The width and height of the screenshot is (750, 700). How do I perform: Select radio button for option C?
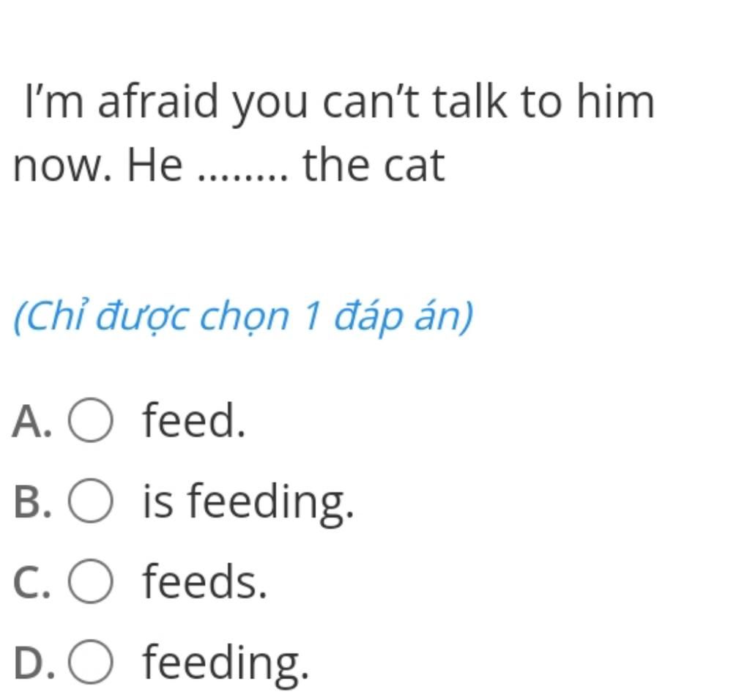tap(90, 581)
